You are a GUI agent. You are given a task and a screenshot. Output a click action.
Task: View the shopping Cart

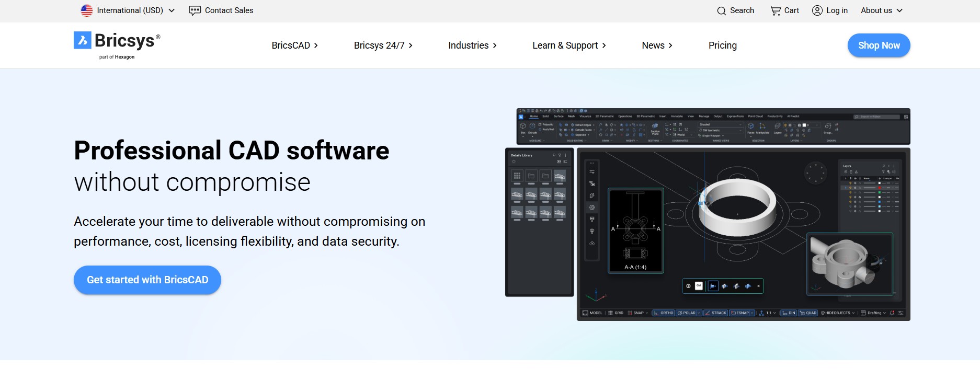[x=785, y=10]
